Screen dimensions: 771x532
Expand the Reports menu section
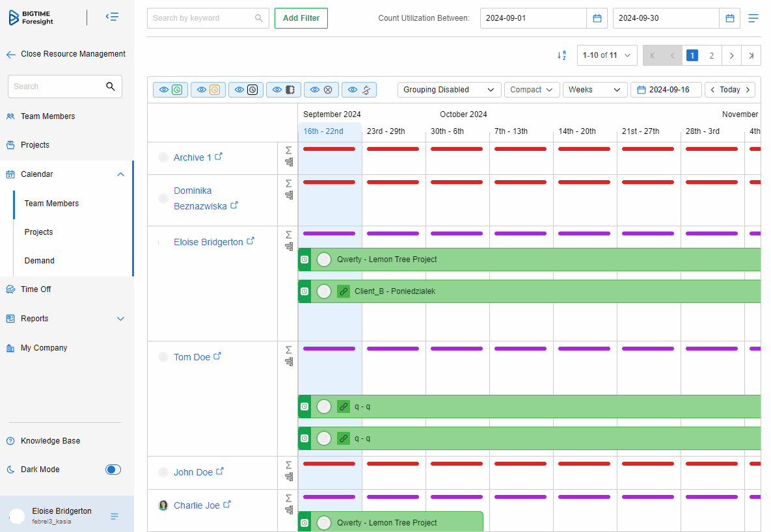120,319
